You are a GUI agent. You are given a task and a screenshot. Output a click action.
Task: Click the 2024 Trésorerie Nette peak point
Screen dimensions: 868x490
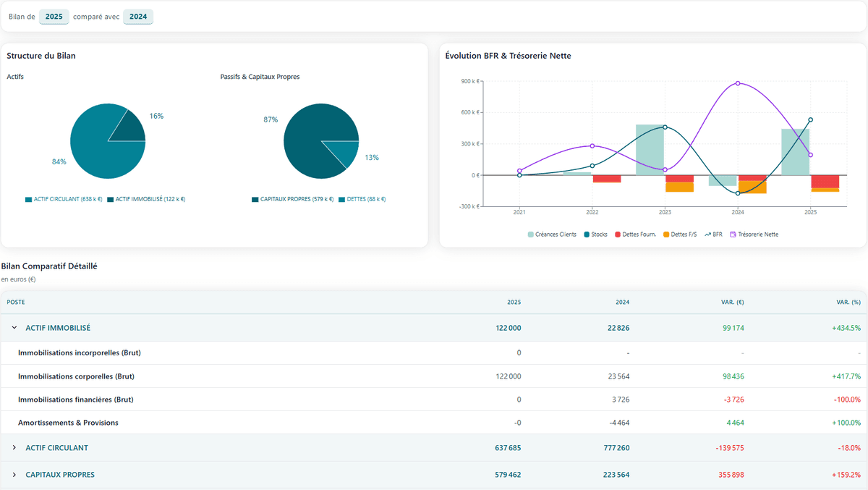tap(738, 83)
